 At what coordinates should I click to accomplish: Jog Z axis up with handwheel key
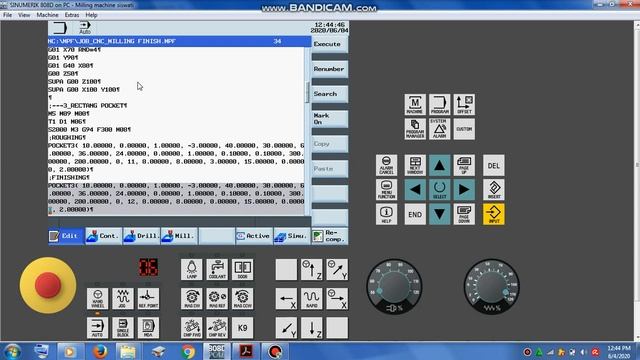(x=311, y=269)
